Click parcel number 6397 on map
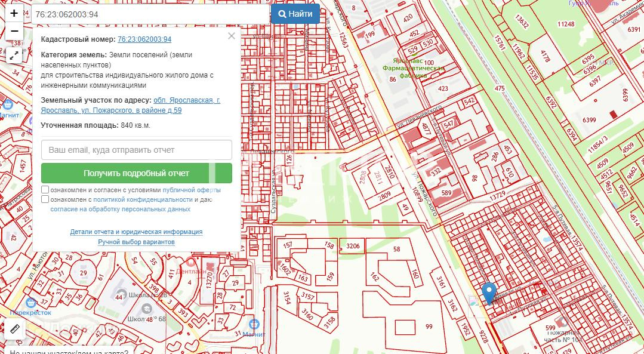 594,82
